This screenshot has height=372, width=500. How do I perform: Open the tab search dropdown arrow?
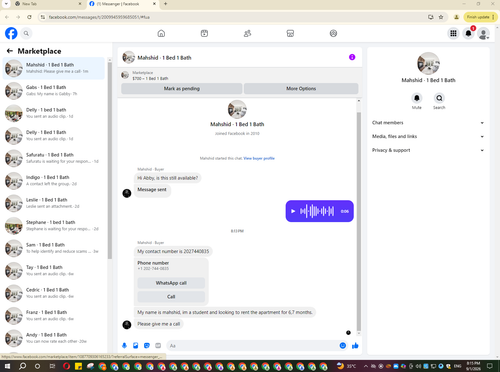coord(6,4)
